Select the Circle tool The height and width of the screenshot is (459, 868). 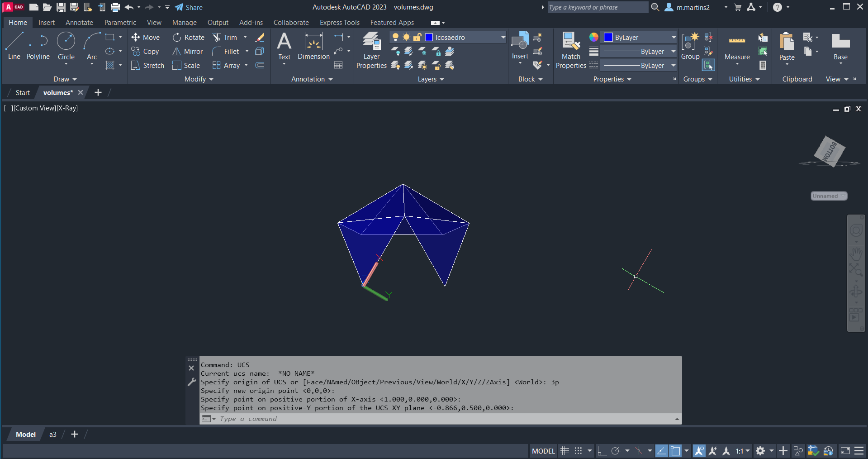pos(66,46)
